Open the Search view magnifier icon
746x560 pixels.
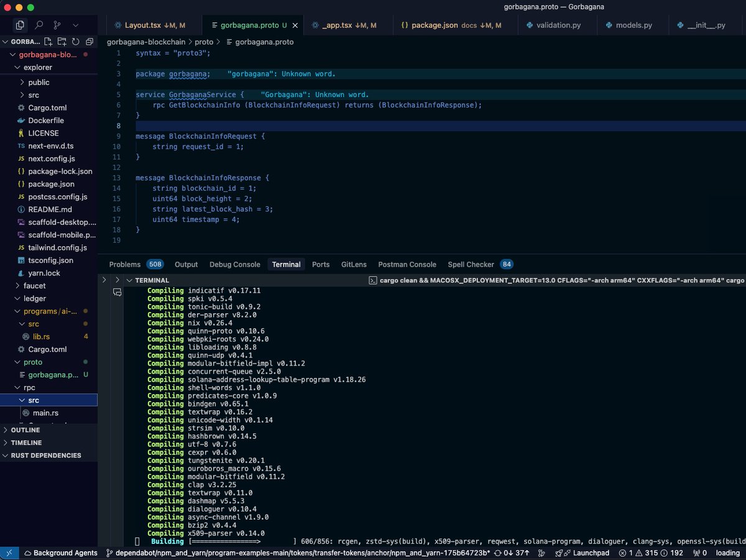pyautogui.click(x=39, y=25)
